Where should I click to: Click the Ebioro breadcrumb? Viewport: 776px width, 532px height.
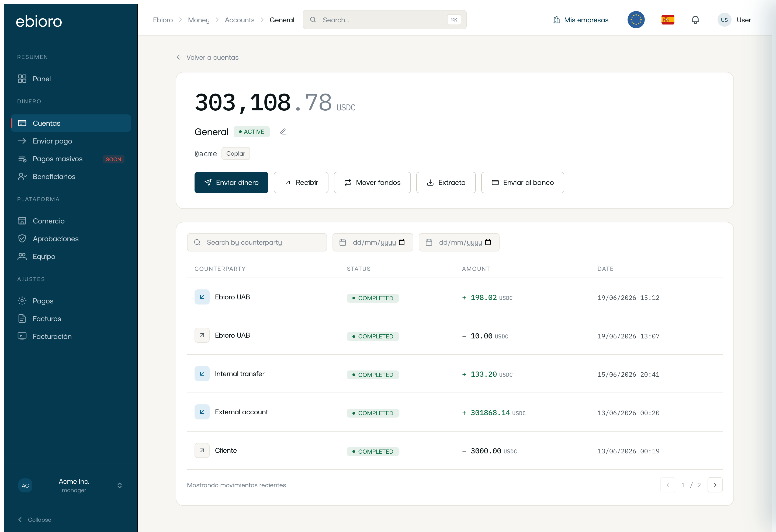[x=163, y=20]
